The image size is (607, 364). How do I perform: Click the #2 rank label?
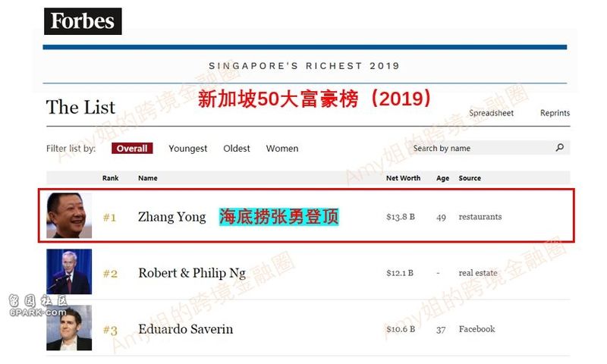coord(110,274)
